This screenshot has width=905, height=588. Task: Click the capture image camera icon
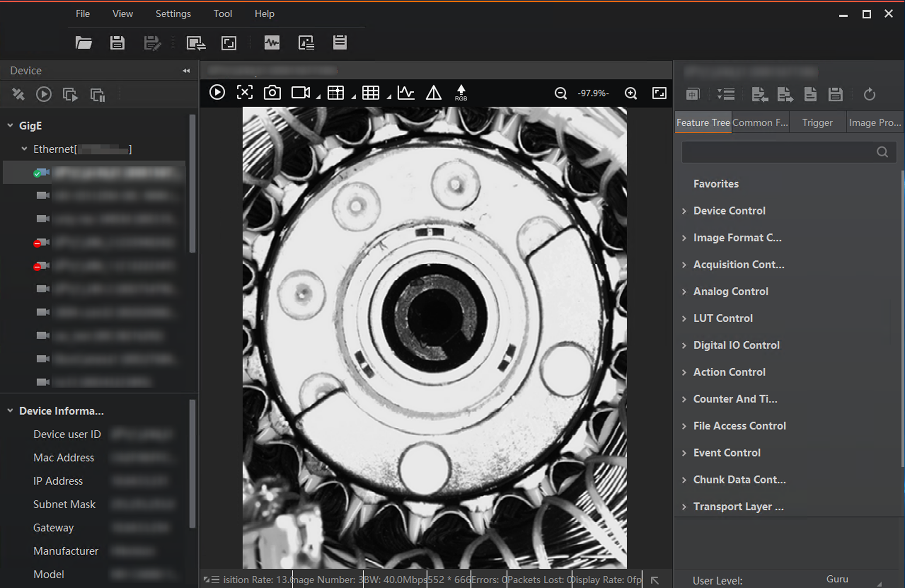(x=272, y=93)
